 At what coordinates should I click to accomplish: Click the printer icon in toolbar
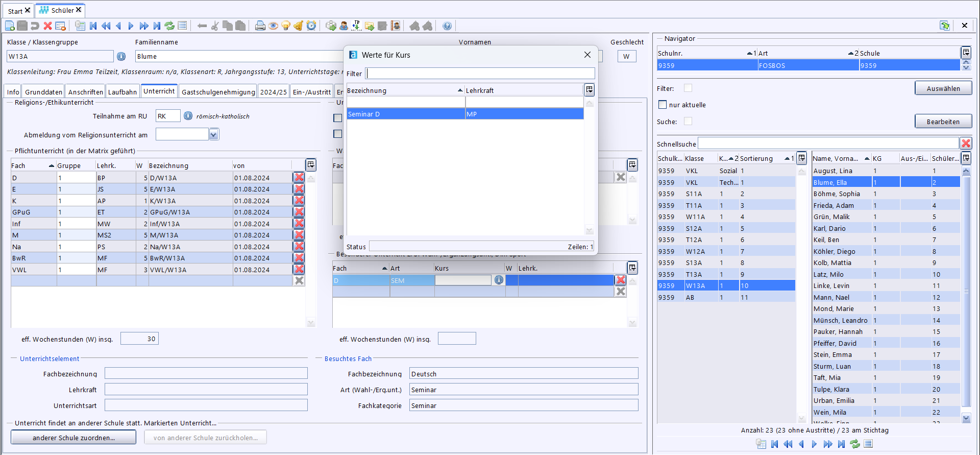coord(260,26)
